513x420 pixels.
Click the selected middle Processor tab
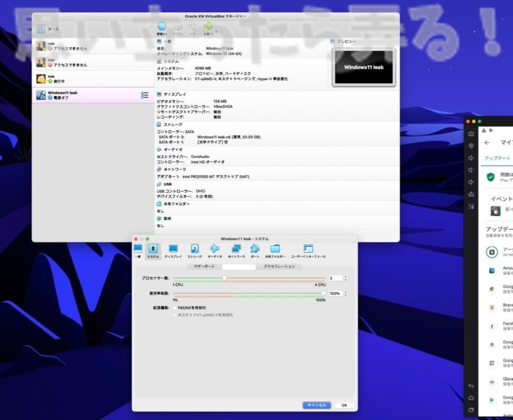coord(239,267)
